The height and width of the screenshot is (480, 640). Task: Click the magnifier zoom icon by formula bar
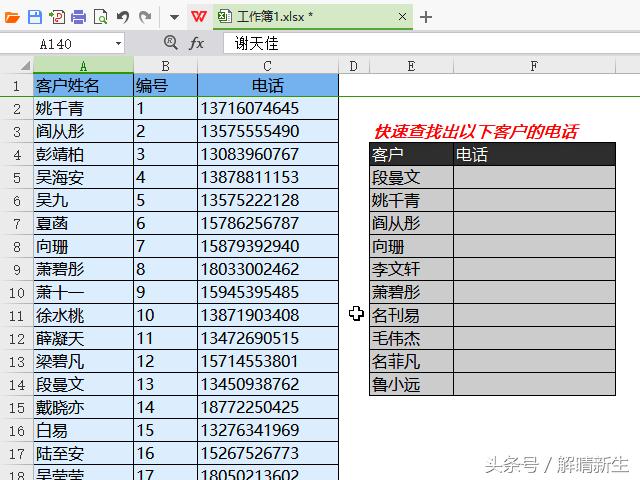(x=171, y=42)
